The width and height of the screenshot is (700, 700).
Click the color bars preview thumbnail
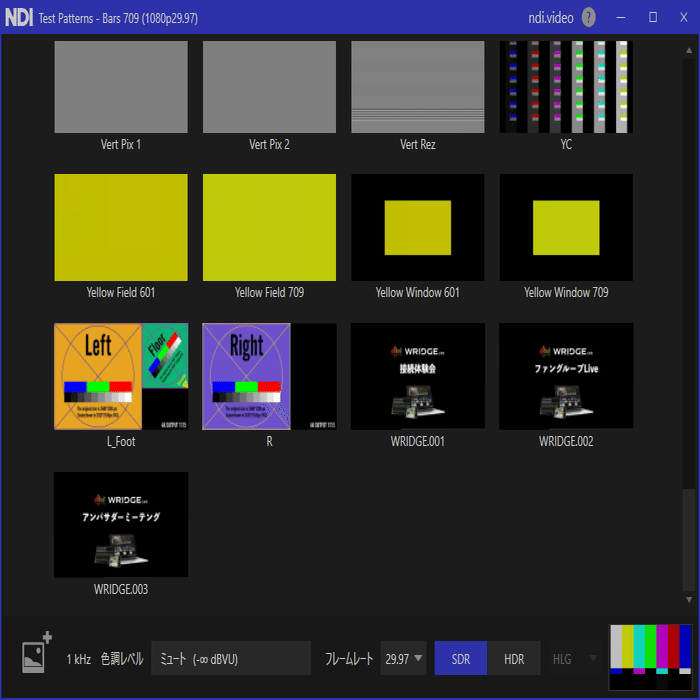click(x=651, y=657)
